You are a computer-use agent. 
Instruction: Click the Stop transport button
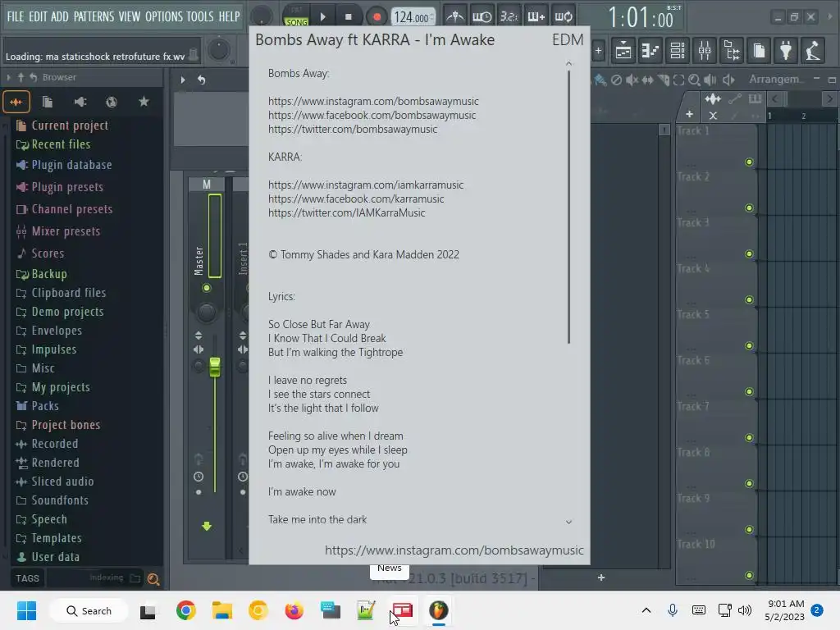pyautogui.click(x=349, y=17)
